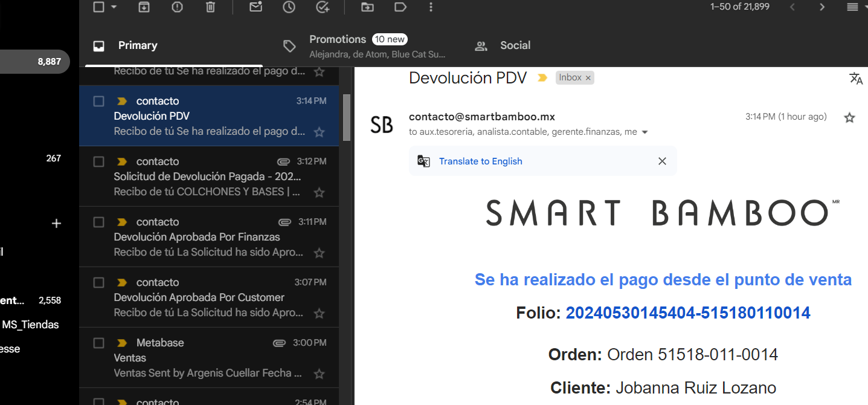Go to newer emails arrow
The image size is (868, 405).
(792, 7)
